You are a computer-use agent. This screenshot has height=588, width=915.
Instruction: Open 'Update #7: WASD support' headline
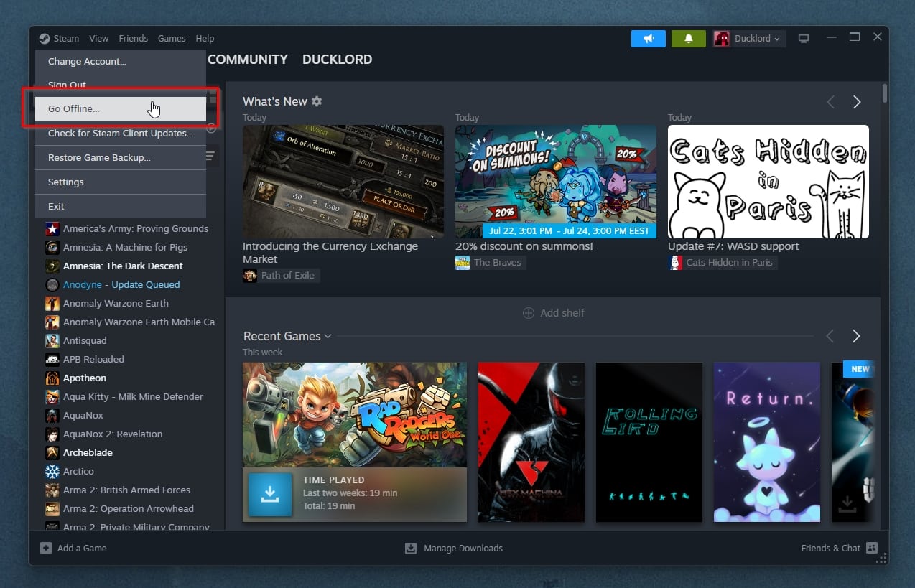click(733, 246)
